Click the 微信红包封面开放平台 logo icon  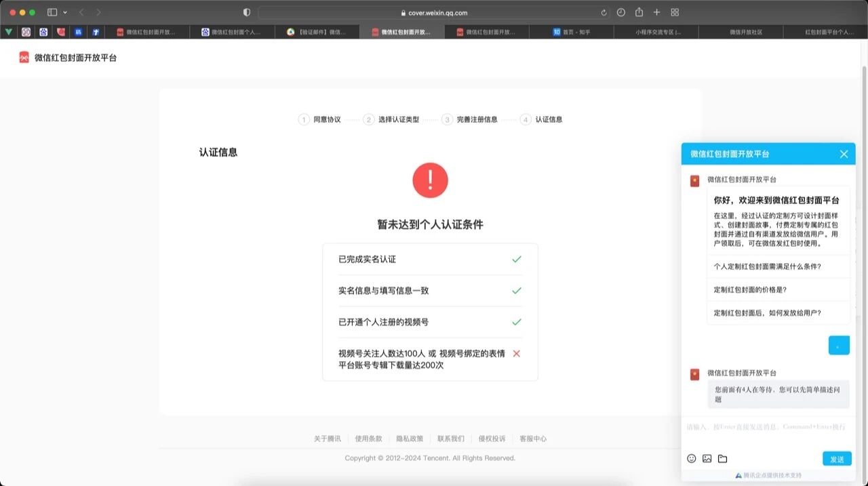coord(24,58)
